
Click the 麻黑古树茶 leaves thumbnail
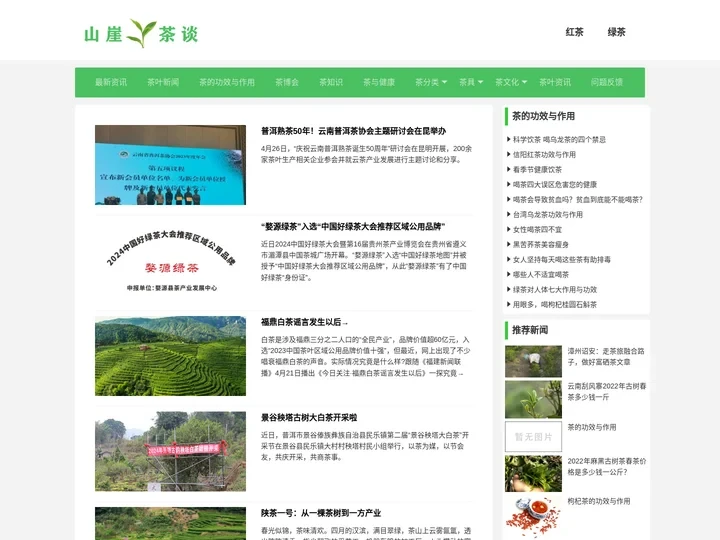pos(533,473)
